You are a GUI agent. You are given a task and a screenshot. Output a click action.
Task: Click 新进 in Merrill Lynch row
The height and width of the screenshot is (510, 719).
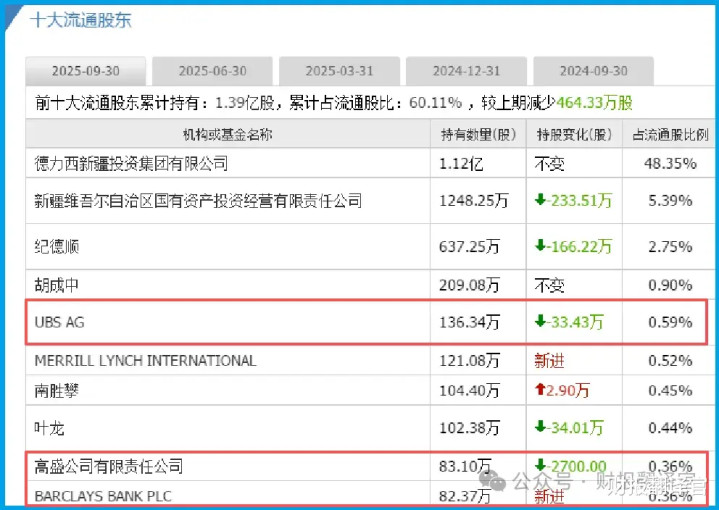tap(549, 361)
